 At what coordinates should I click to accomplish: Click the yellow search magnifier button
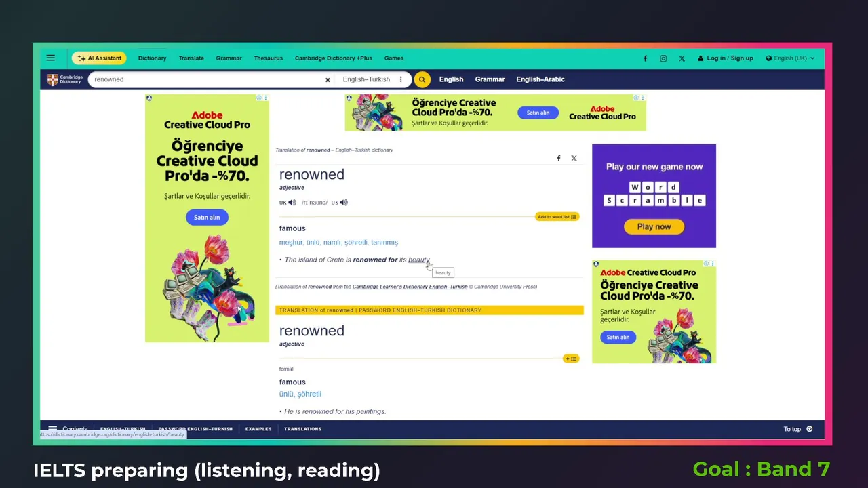pyautogui.click(x=422, y=79)
